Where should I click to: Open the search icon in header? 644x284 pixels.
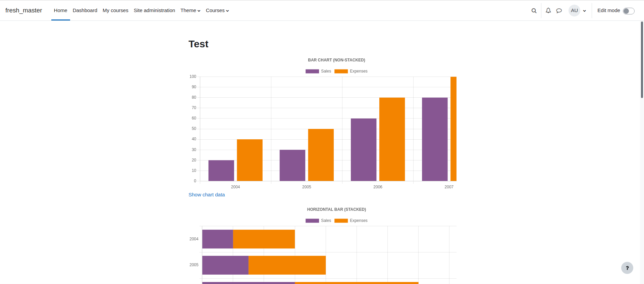(534, 11)
